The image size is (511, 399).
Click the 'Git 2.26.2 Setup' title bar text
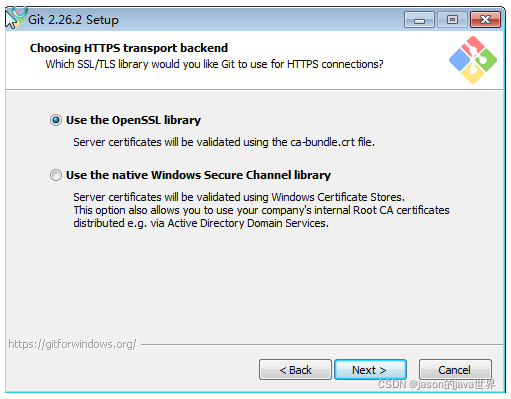(73, 20)
